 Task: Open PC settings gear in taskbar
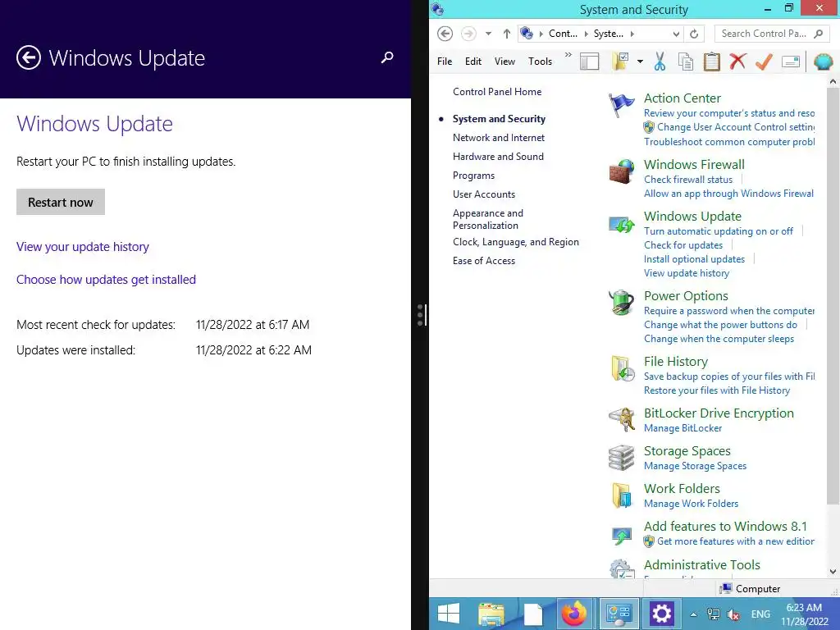pos(662,614)
